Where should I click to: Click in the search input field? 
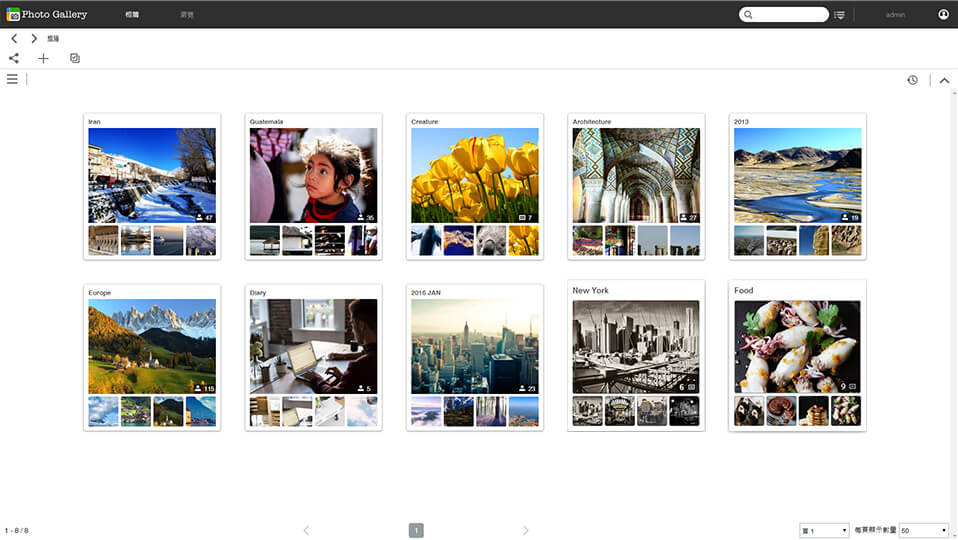788,15
